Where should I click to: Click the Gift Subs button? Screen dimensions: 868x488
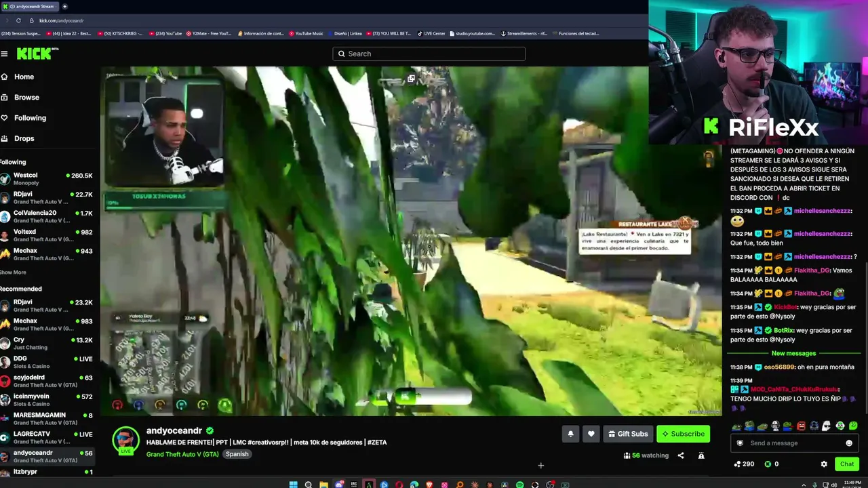click(x=628, y=434)
